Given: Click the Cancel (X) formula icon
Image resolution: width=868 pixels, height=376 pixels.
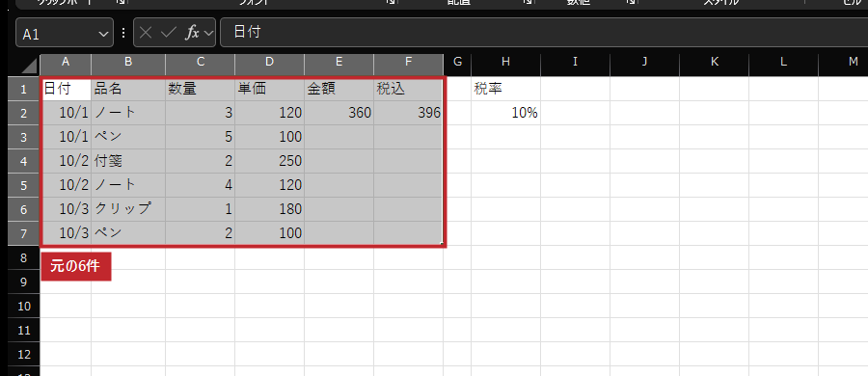Looking at the screenshot, I should 146,33.
